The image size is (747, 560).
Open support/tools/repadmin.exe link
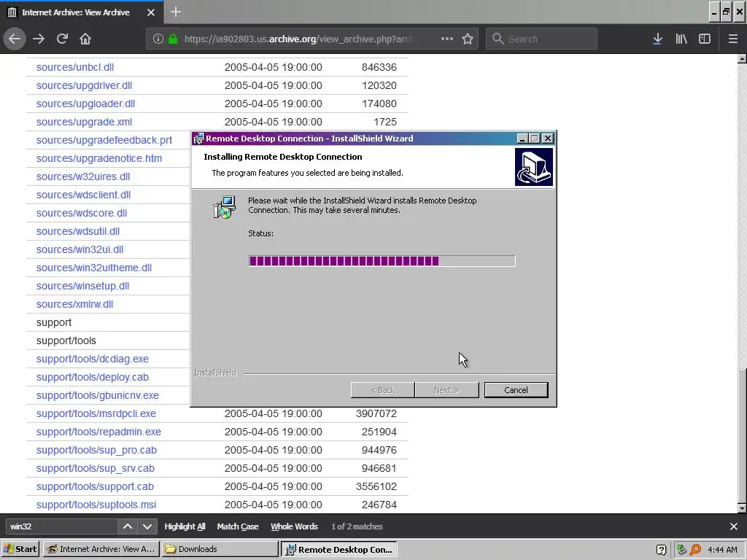point(98,432)
